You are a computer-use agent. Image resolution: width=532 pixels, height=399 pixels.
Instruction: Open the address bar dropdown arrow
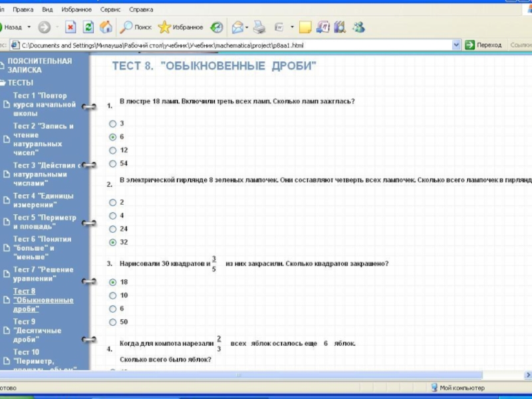[x=456, y=45]
